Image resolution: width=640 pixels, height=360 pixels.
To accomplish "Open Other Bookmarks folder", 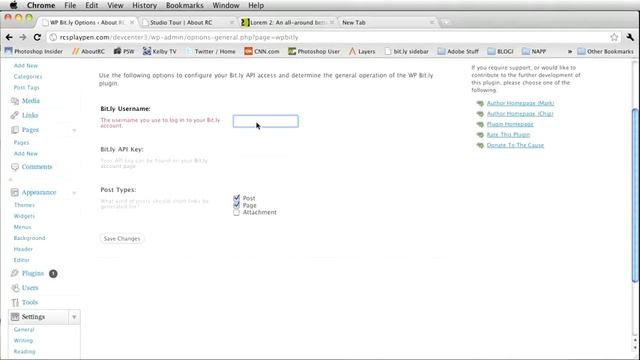I will click(605, 51).
